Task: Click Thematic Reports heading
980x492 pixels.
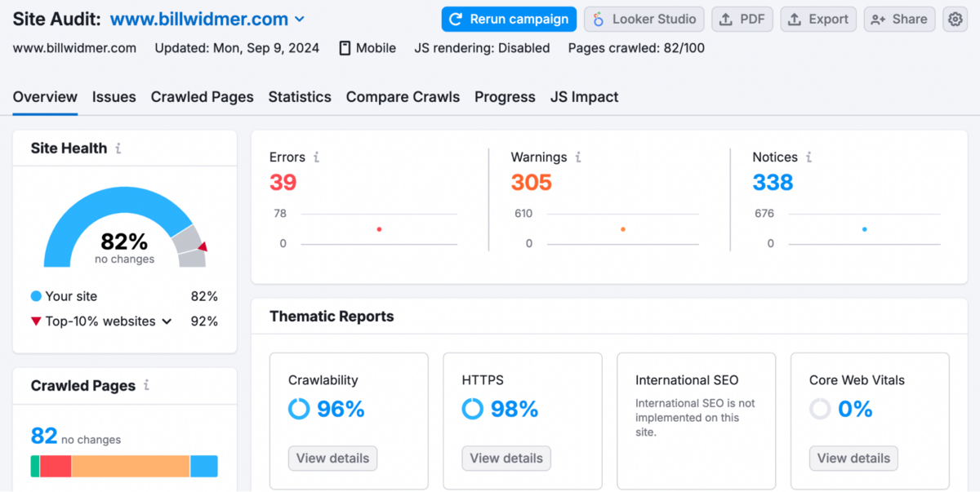Action: coord(332,317)
